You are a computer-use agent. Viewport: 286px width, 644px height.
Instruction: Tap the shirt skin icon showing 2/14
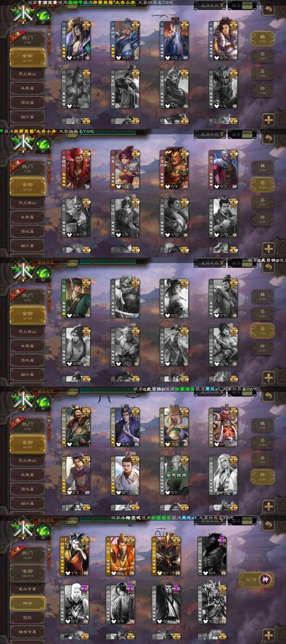coord(217,364)
